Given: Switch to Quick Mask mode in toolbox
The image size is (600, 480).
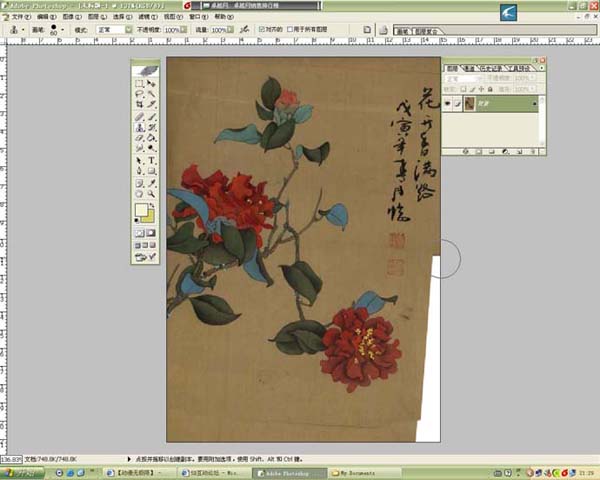Looking at the screenshot, I should point(151,233).
